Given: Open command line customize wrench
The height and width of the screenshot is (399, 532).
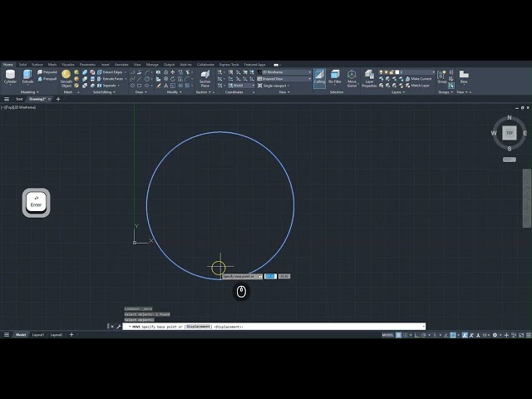Looking at the screenshot, I should 118,327.
